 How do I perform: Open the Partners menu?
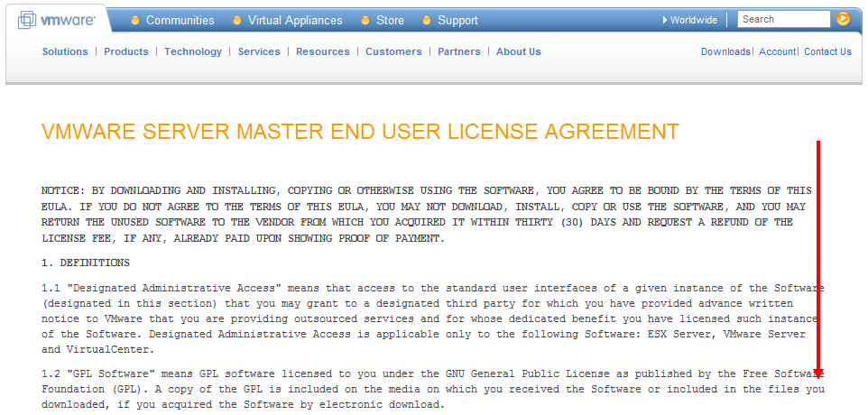[459, 51]
